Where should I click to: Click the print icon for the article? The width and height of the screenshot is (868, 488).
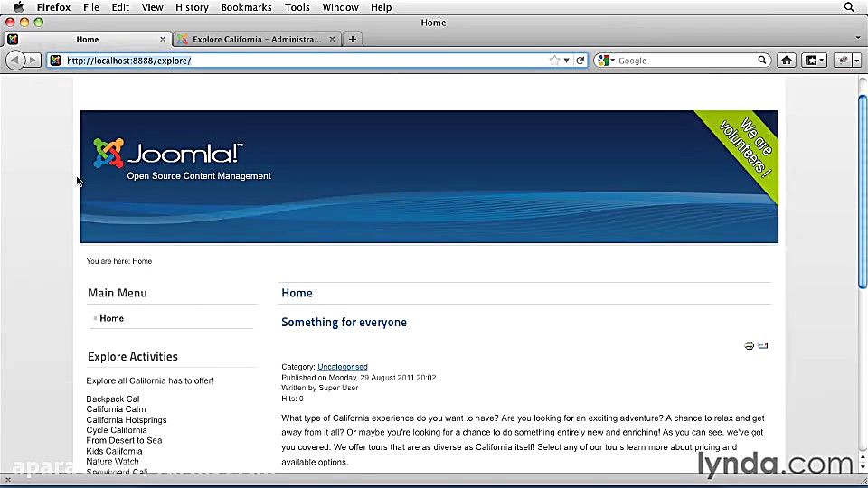(749, 346)
